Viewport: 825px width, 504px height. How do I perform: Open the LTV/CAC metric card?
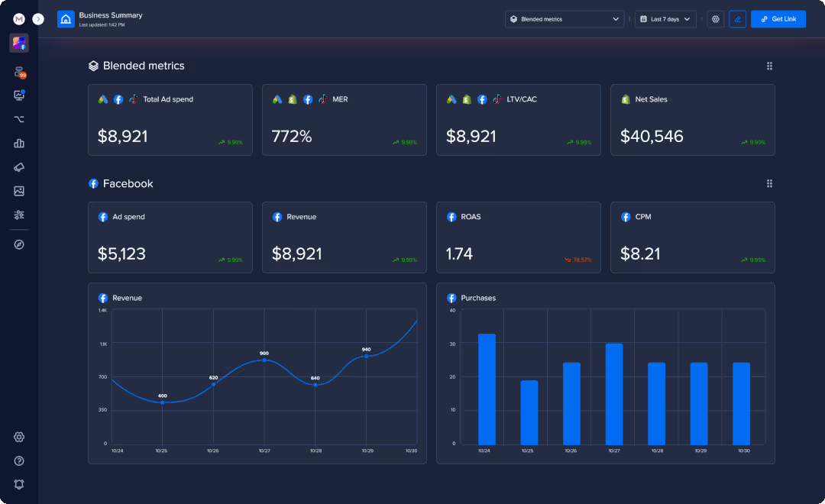pyautogui.click(x=518, y=120)
